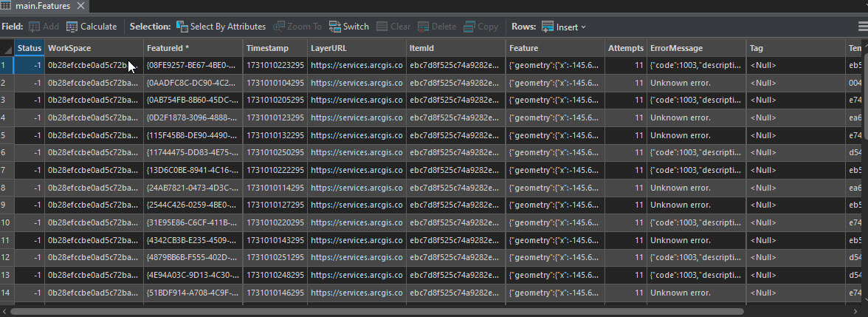
Task: Click Timestamp 1731010104295 cell
Action: point(275,83)
